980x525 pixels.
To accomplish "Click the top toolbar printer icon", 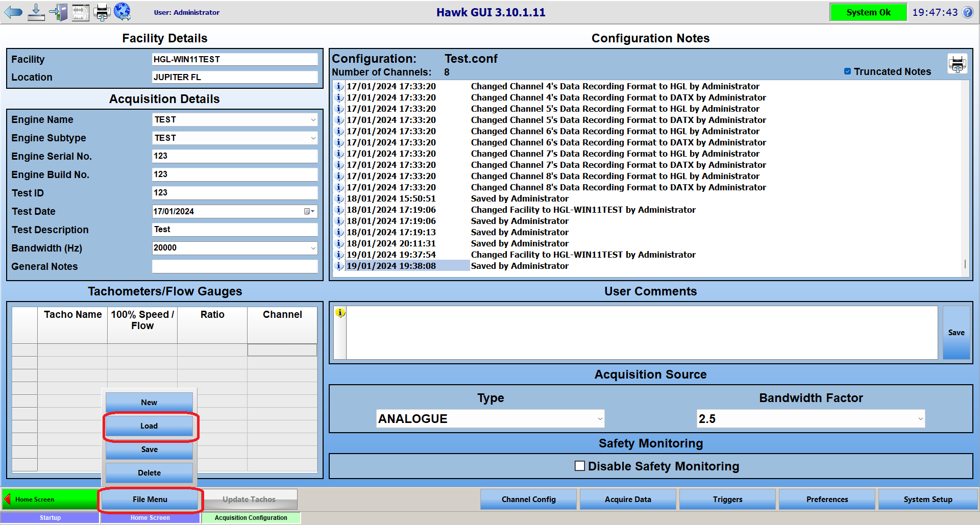I will click(102, 12).
